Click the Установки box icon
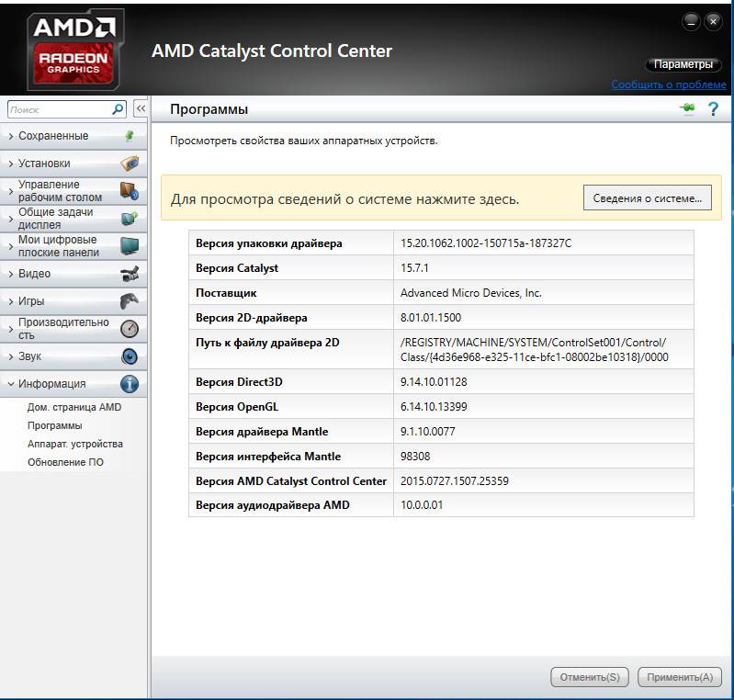This screenshot has height=700, width=734. coord(130,163)
